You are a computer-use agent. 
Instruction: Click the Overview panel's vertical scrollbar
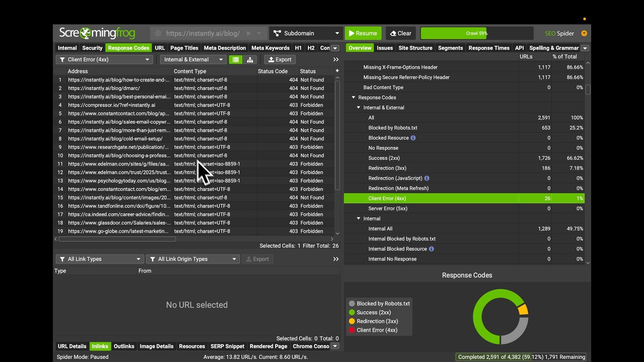click(x=588, y=89)
